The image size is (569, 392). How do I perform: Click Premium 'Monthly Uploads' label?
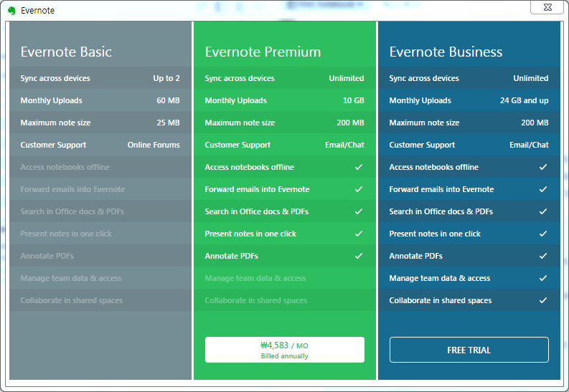(235, 100)
